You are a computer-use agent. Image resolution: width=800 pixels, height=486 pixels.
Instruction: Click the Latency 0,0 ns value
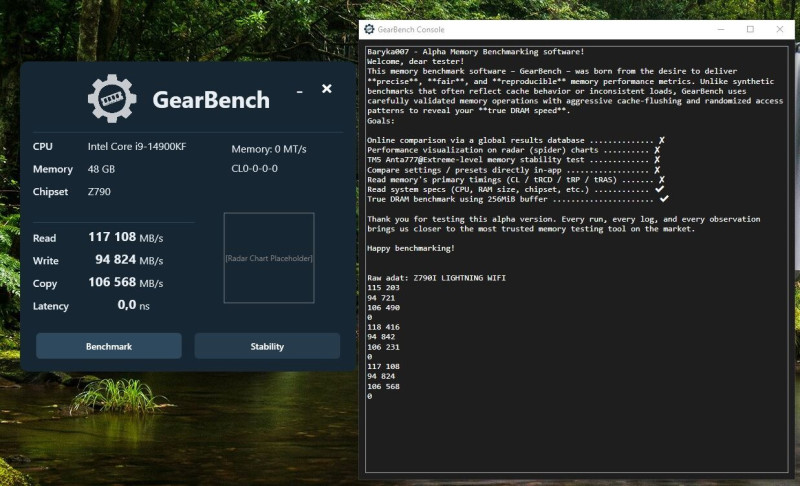133,305
